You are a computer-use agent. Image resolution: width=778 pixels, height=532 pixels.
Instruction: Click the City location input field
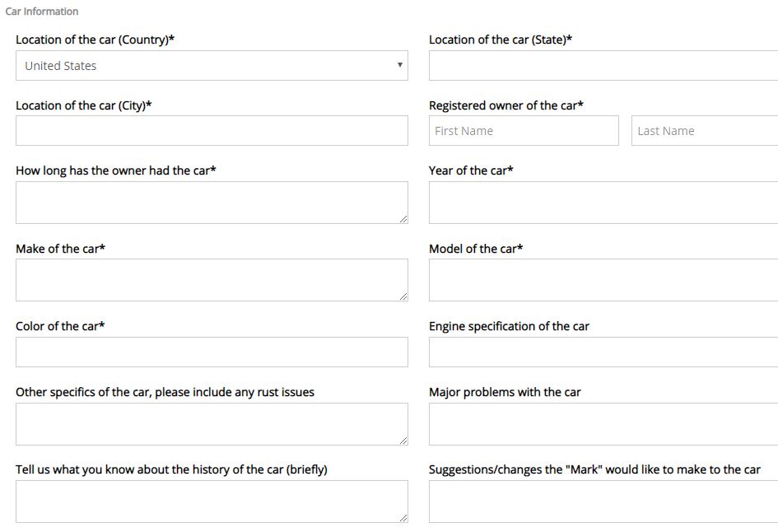212,131
